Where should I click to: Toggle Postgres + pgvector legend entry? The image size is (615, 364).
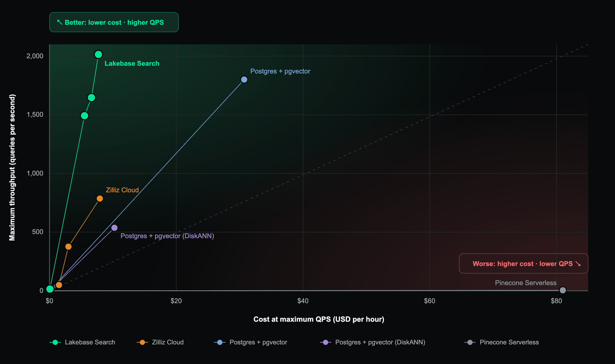251,342
